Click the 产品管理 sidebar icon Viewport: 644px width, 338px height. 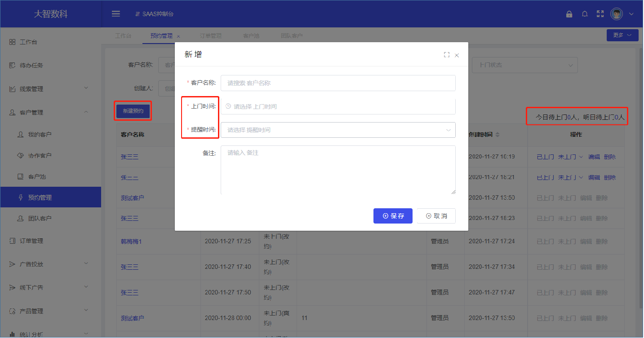tap(13, 311)
